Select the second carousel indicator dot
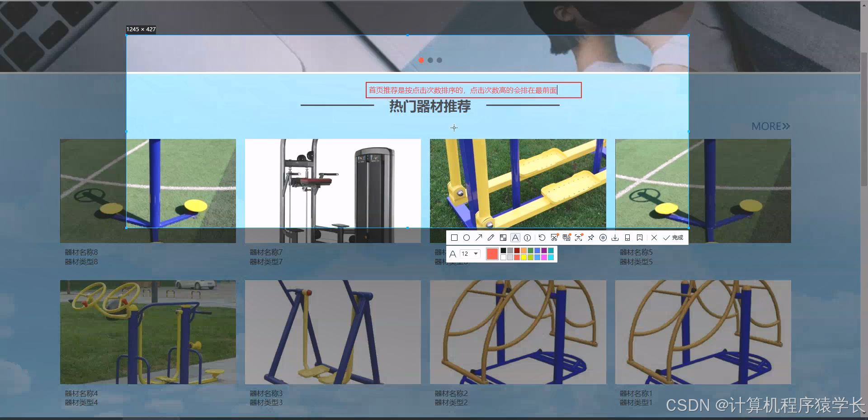 point(430,60)
